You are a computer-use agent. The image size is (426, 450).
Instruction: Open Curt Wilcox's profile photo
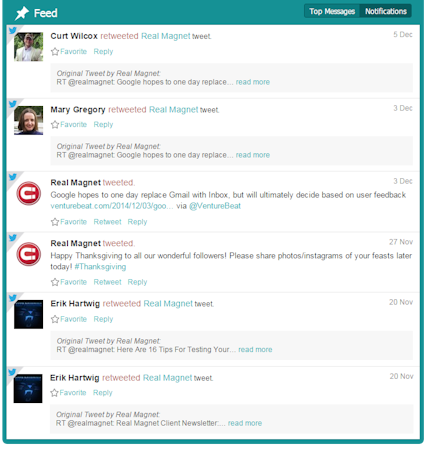29,47
